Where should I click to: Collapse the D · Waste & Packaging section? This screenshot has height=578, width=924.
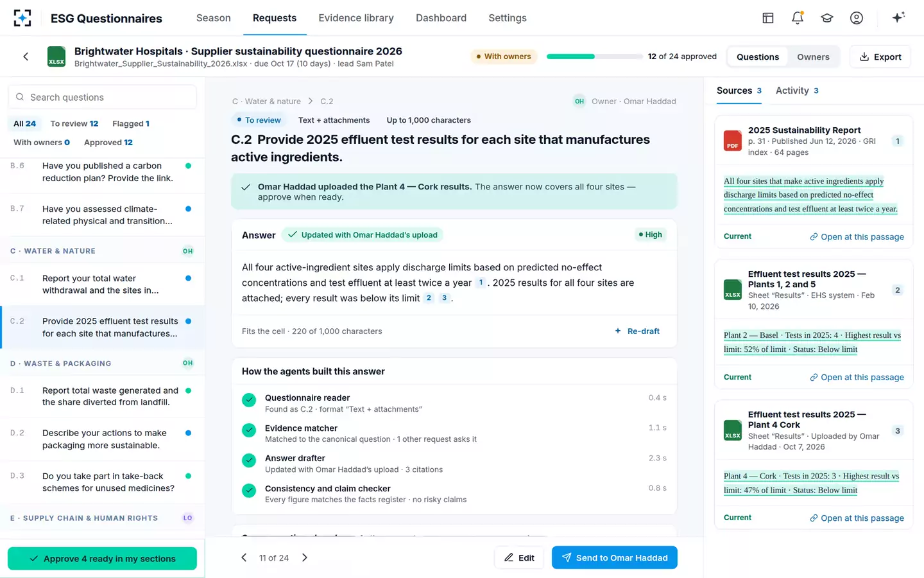[102, 363]
